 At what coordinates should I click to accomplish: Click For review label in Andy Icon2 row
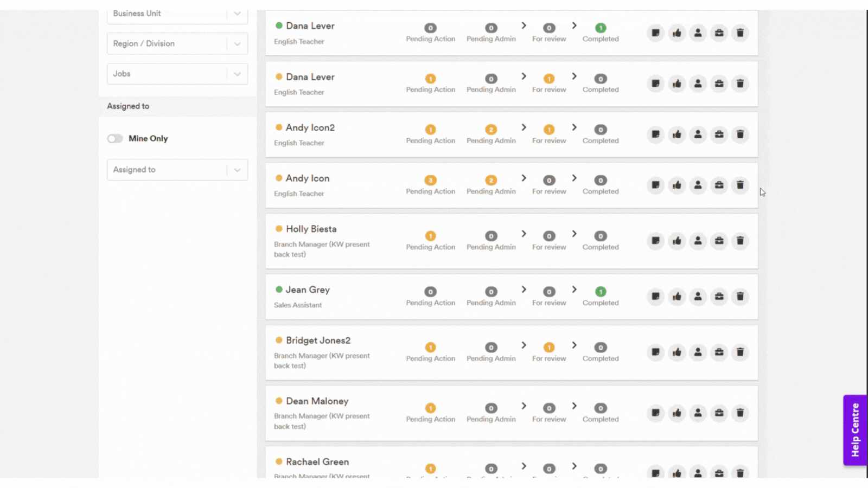coord(549,141)
